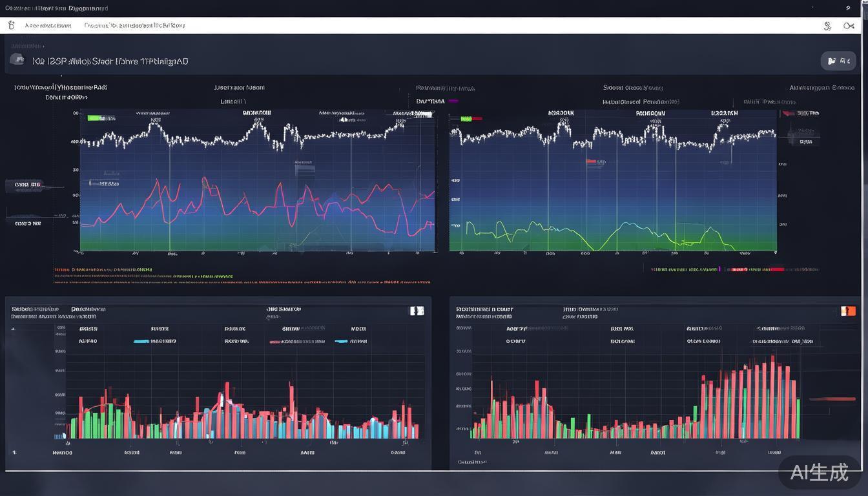868x496 pixels.
Task: Click the rounded button at the header's right side
Action: (838, 61)
